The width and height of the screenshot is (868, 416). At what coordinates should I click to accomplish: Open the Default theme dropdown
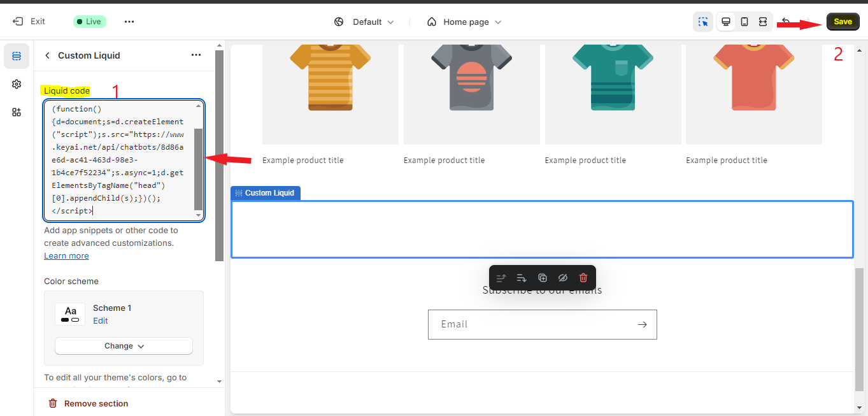point(364,22)
